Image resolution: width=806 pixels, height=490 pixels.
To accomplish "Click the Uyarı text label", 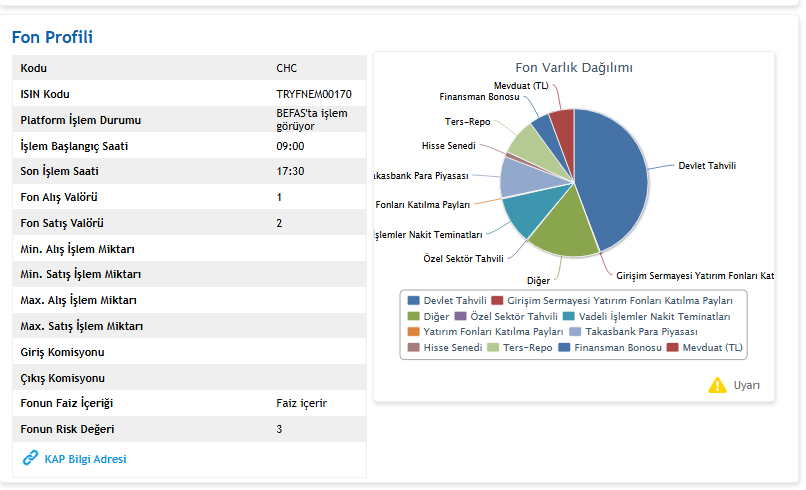I will pyautogui.click(x=747, y=386).
